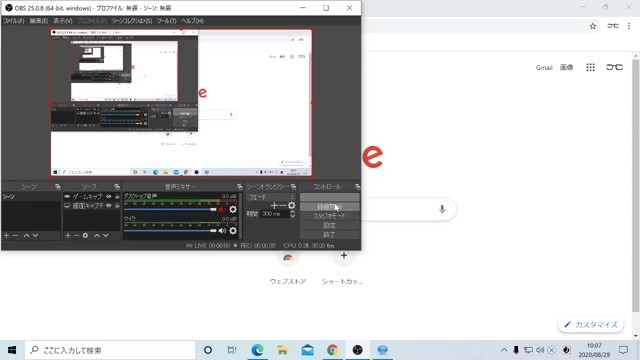This screenshot has width=640, height=360.
Task: Move scene up in the scene list
Action: (27, 236)
